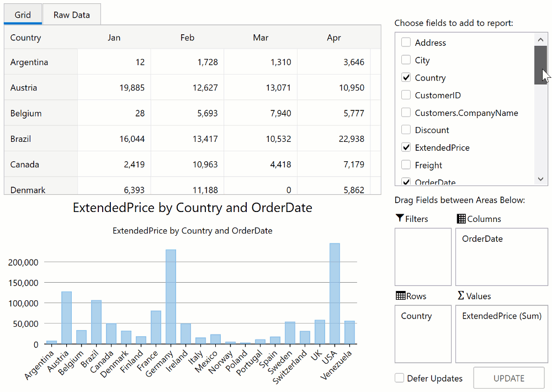552x392 pixels.
Task: Click the Venezuela bar in chart
Action: (349, 332)
